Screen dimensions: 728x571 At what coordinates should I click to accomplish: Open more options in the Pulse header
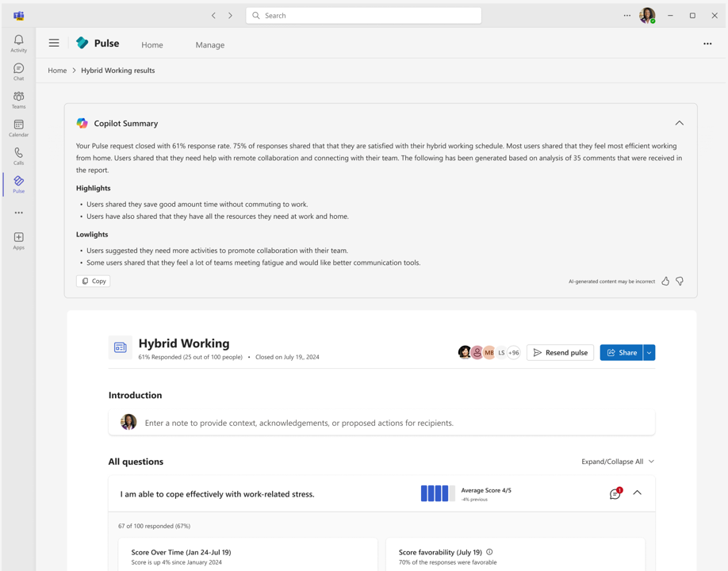[707, 44]
